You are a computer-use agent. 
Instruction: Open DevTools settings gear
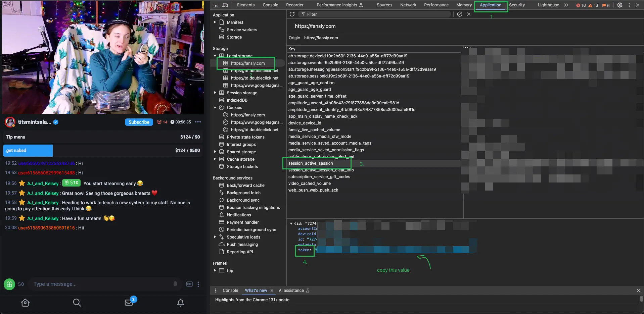tap(620, 5)
